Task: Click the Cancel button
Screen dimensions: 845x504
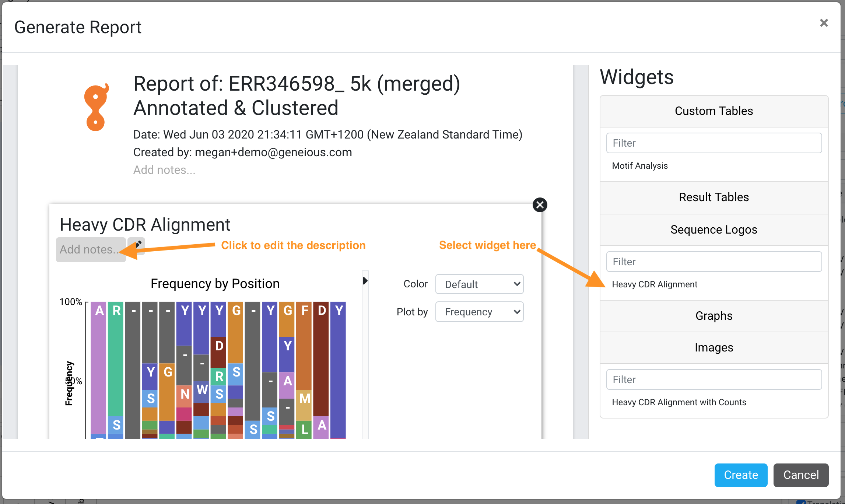Action: click(x=801, y=475)
